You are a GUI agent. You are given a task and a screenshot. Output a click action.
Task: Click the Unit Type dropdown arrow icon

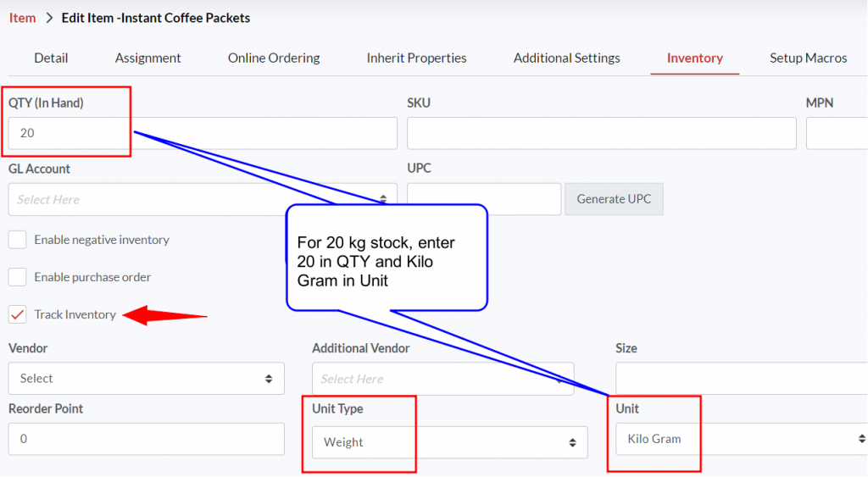pyautogui.click(x=572, y=442)
